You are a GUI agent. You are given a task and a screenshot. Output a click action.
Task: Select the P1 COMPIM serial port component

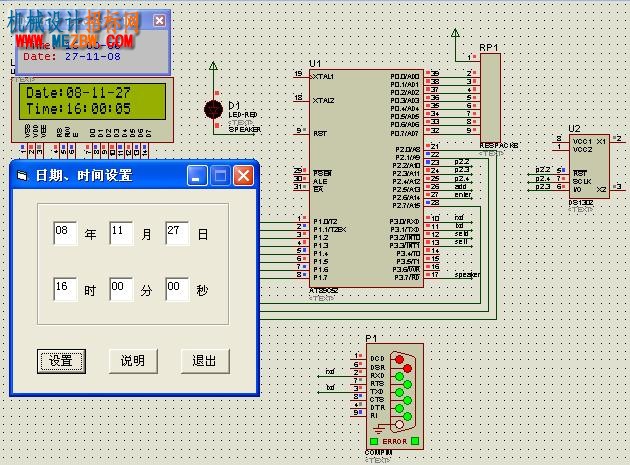(x=395, y=396)
